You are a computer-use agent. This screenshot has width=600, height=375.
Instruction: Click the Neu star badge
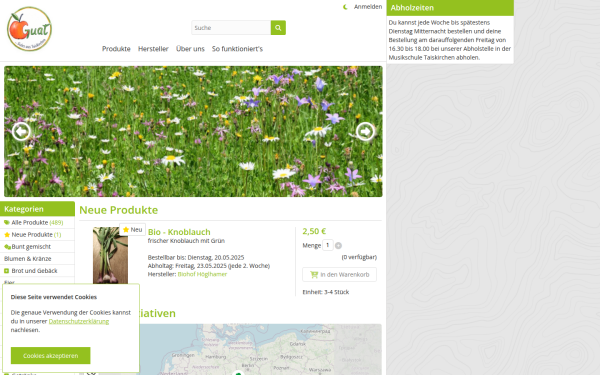[132, 230]
